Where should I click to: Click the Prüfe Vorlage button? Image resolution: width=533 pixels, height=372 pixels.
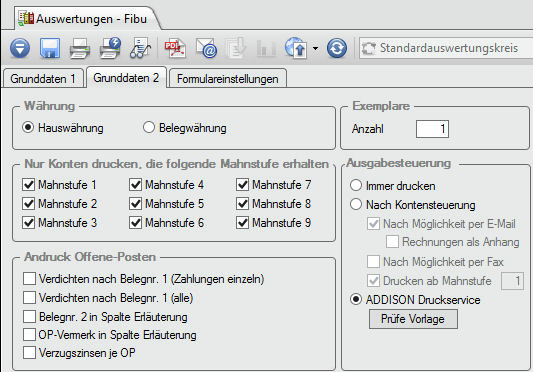[x=413, y=319]
